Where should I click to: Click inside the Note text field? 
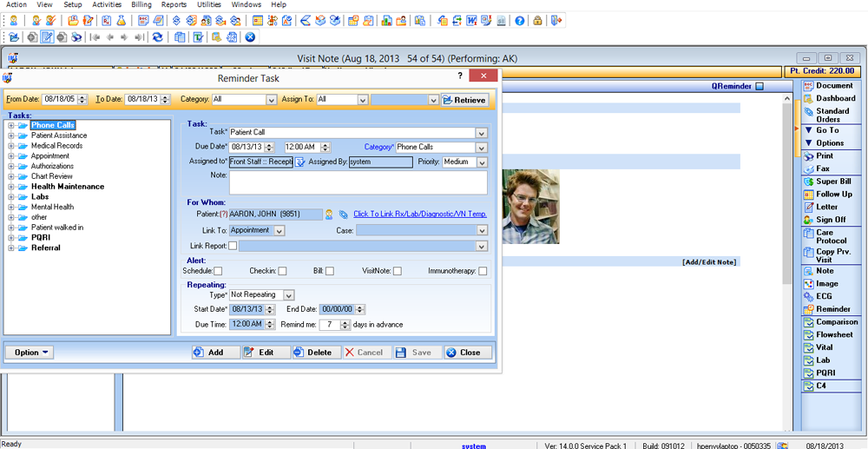pos(358,182)
